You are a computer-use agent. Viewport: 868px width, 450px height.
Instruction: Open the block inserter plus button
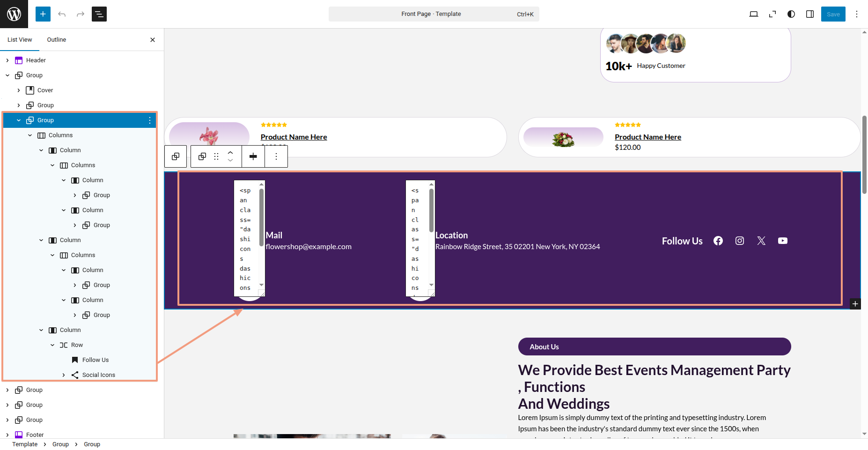click(43, 14)
